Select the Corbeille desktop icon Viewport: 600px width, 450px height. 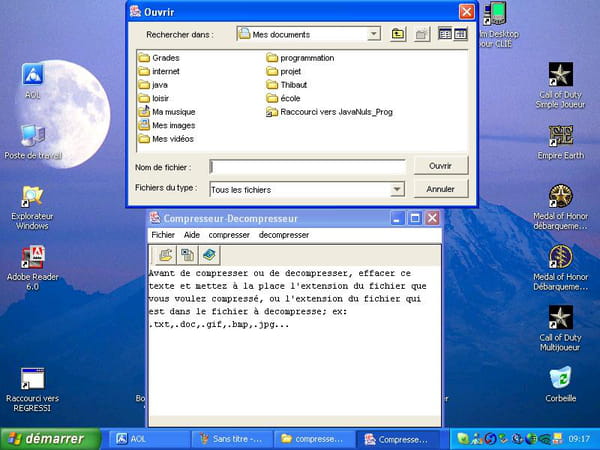pyautogui.click(x=561, y=384)
